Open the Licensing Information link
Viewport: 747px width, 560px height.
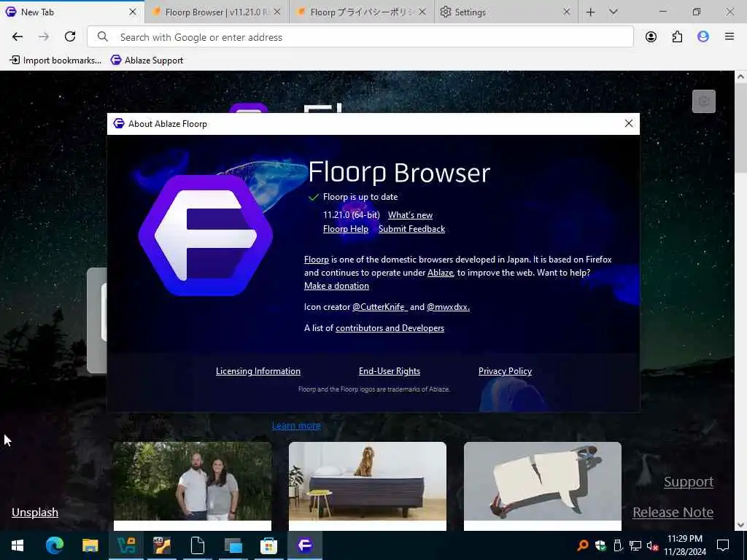(x=258, y=371)
